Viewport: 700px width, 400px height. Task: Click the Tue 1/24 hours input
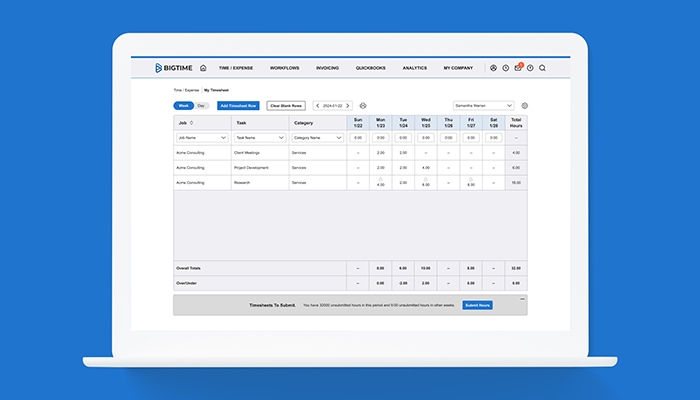click(403, 138)
